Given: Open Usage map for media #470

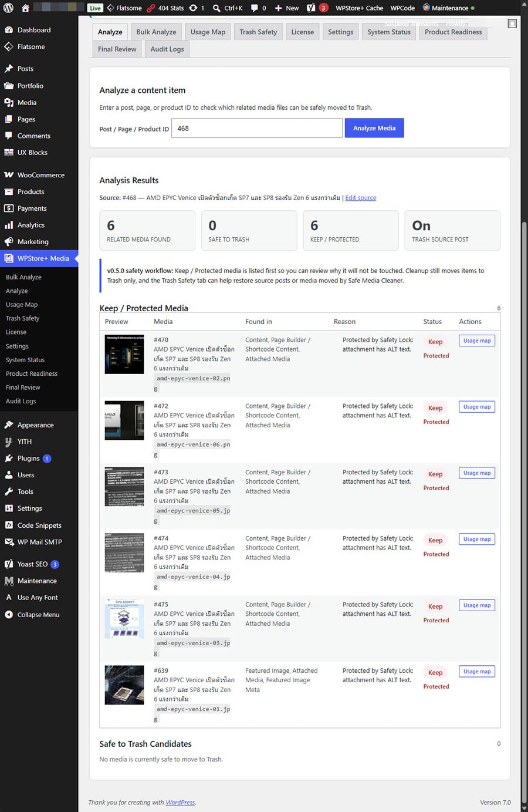Looking at the screenshot, I should point(477,341).
